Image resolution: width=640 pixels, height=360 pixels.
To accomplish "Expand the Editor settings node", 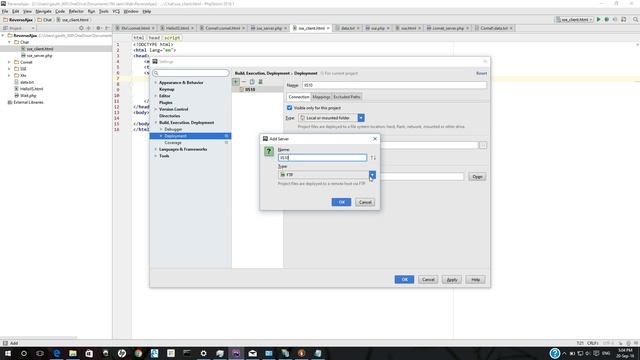I will coord(156,96).
